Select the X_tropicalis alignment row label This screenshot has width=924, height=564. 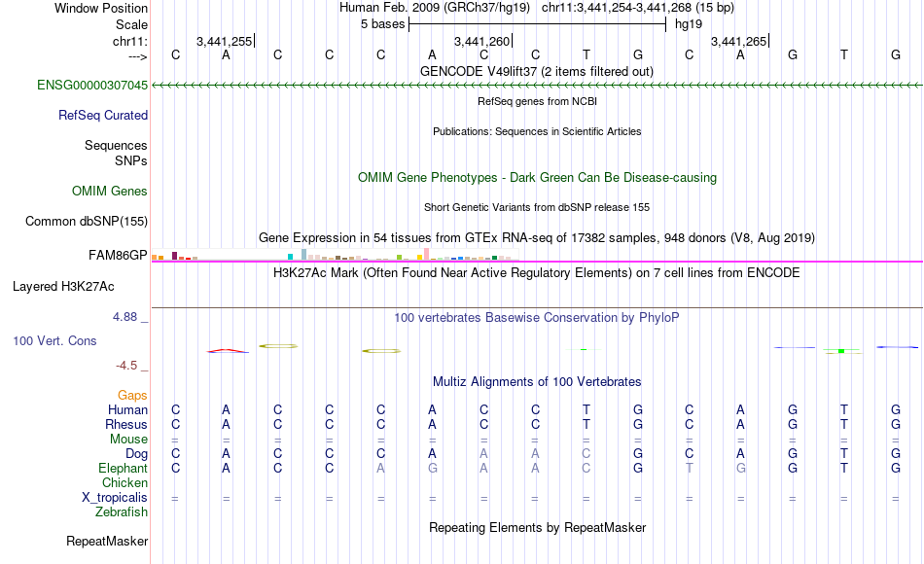115,498
